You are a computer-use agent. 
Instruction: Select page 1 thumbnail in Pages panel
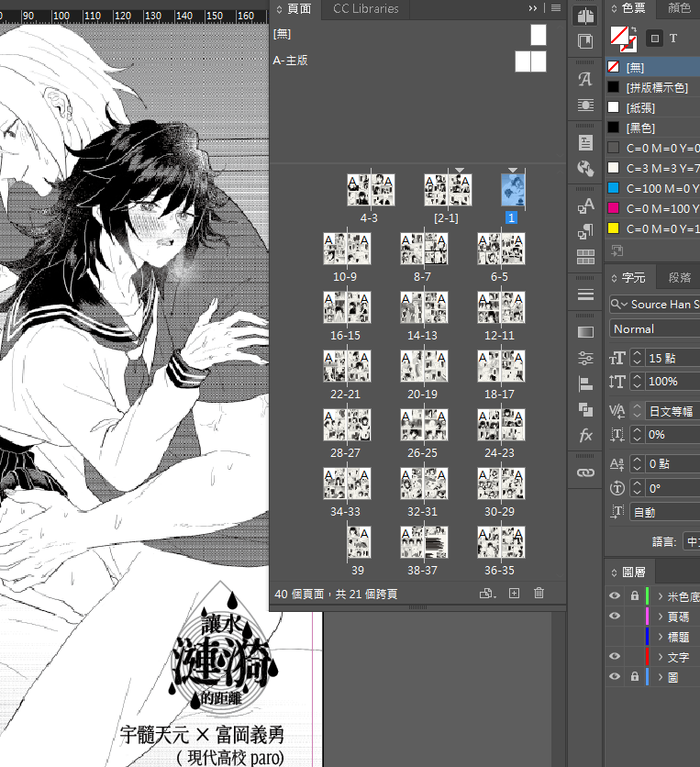(x=513, y=190)
